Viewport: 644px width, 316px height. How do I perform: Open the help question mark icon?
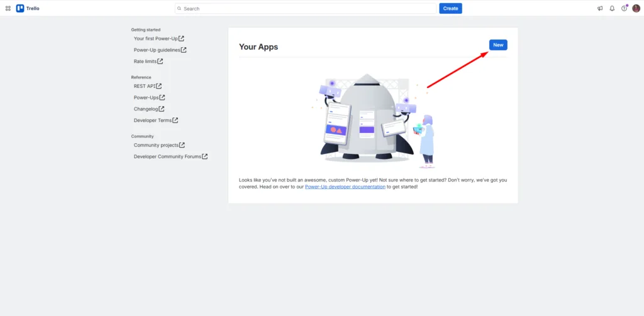(x=624, y=8)
